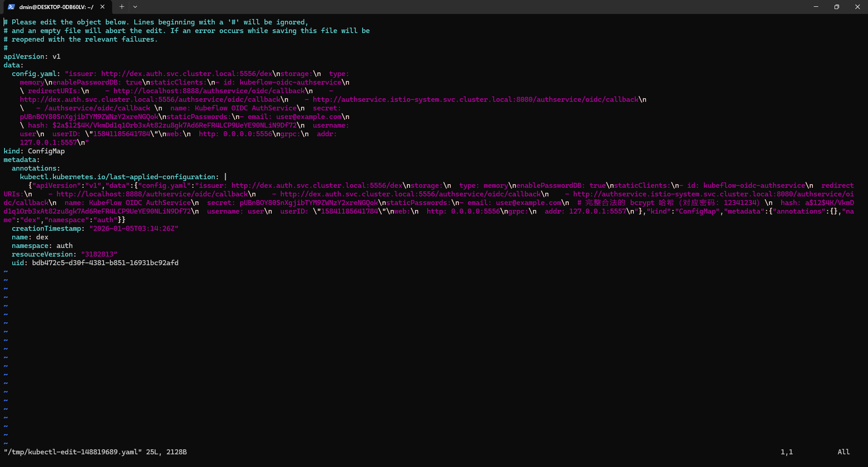Click the first comment line 'Please edit the object below'
This screenshot has height=467, width=868.
coord(156,22)
